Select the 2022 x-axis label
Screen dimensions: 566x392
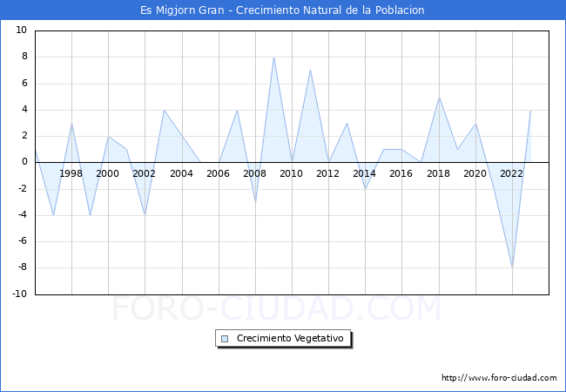[x=511, y=174]
